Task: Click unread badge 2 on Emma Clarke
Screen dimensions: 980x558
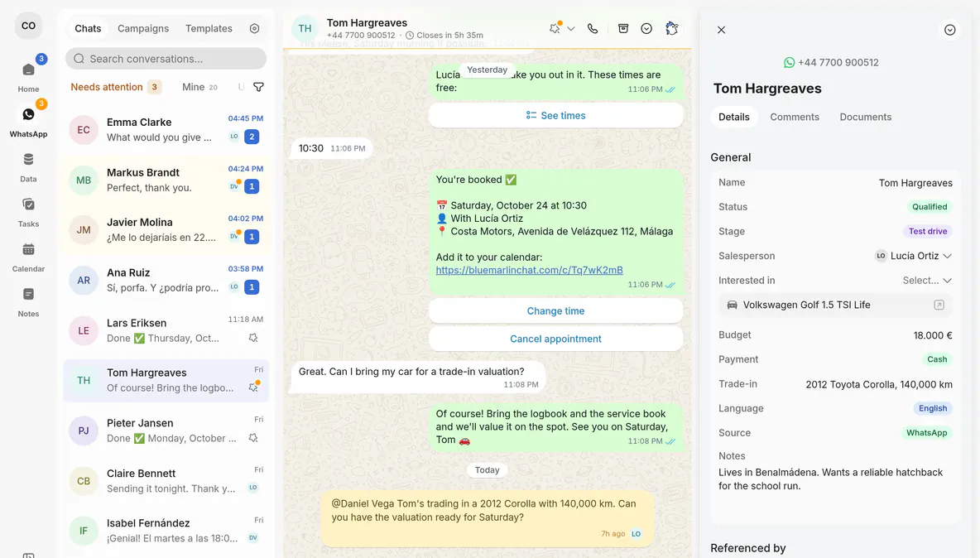Action: (x=252, y=137)
